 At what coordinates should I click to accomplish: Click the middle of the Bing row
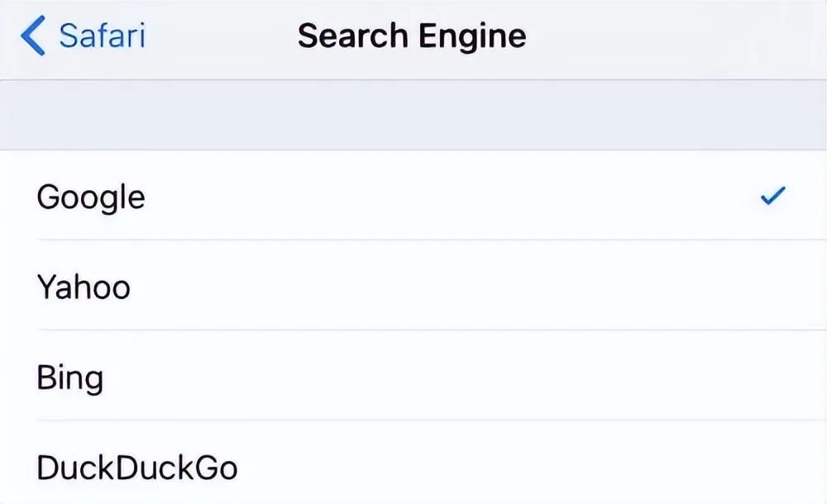[x=413, y=378]
